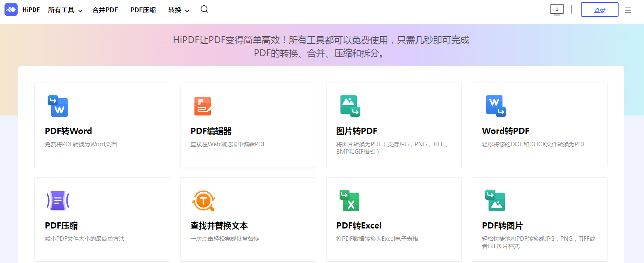Open the Word转PDF tool title
Image resolution: width=644 pixels, height=263 pixels.
tap(506, 131)
